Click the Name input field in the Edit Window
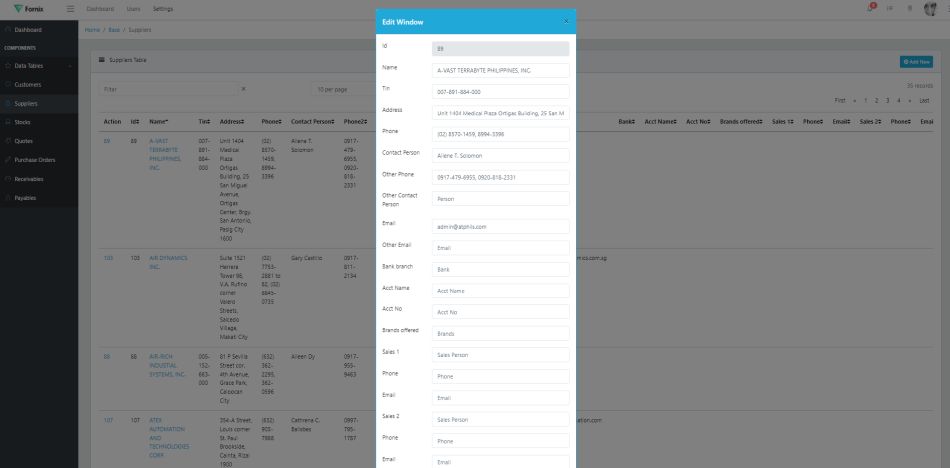The width and height of the screenshot is (950, 468). (x=500, y=71)
